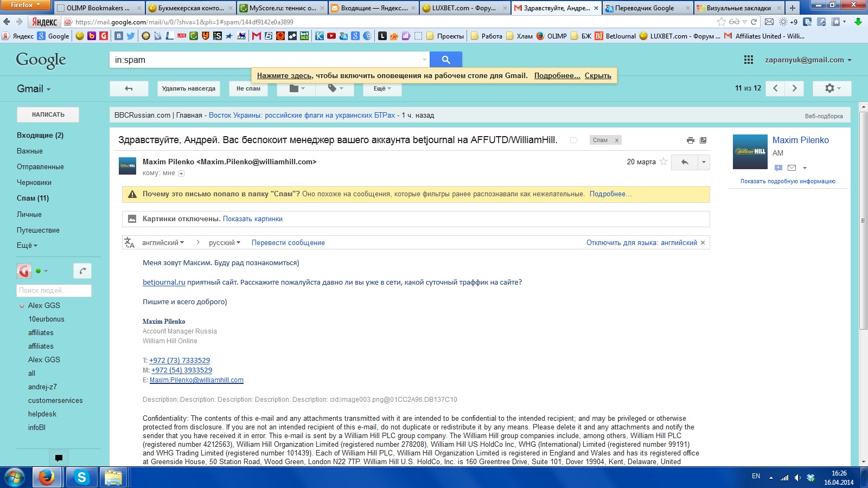868x488 pixels.
Task: Click Удалить навсегда button
Action: [188, 88]
